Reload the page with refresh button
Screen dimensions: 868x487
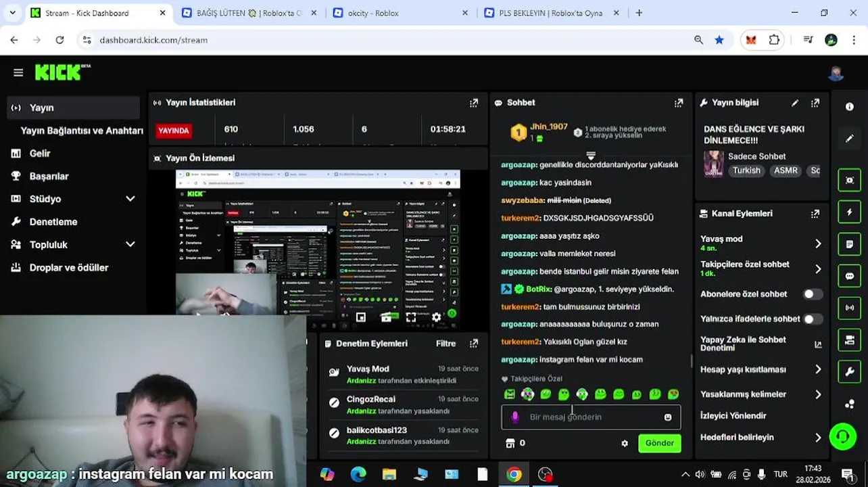[x=59, y=40]
